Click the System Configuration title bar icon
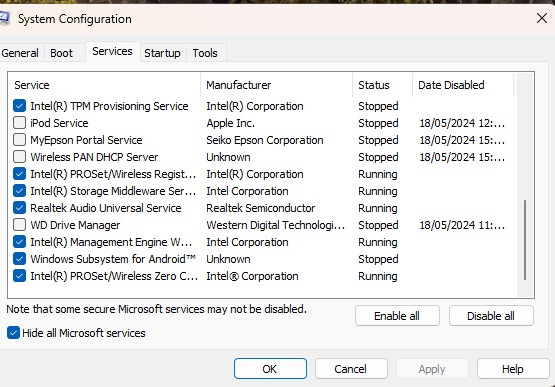Screen dimensions: 555x387 (x=4, y=19)
